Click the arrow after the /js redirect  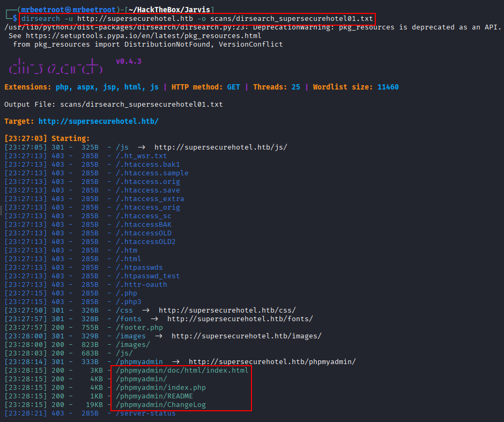[142, 147]
